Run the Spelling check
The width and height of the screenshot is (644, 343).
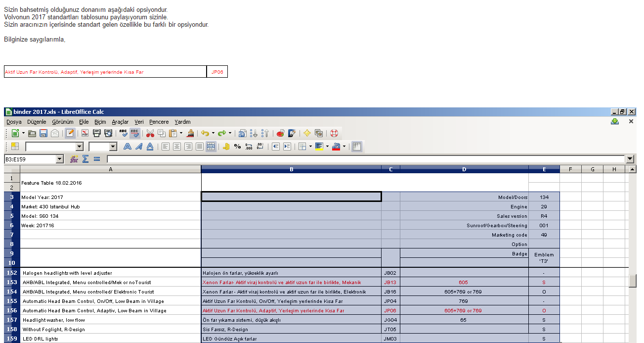[124, 133]
